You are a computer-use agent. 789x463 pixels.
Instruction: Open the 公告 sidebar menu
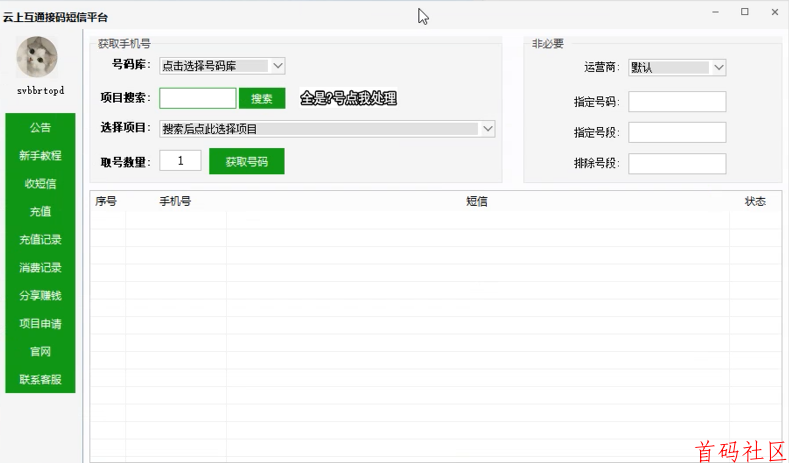[40, 127]
